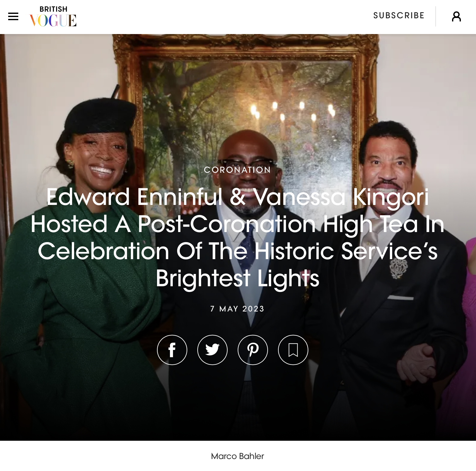The height and width of the screenshot is (471, 476).
Task: Click the 'Brightest Lights' headline text
Action: coord(237,278)
